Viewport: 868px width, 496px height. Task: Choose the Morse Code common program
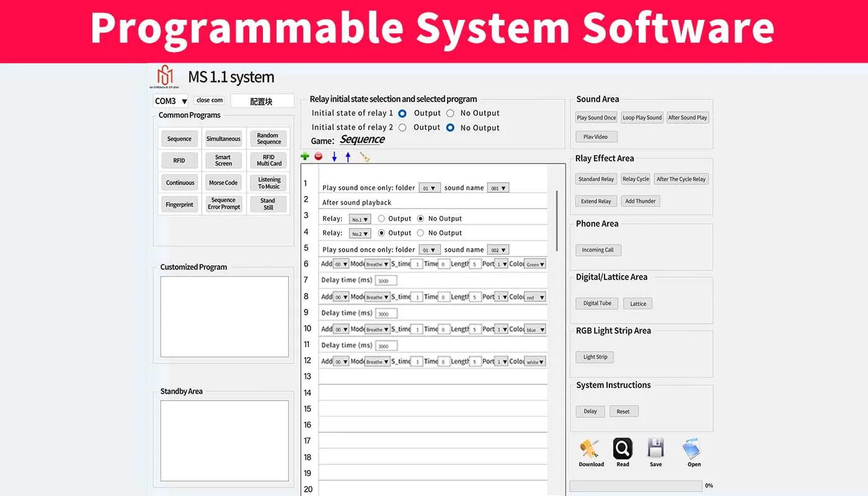223,183
